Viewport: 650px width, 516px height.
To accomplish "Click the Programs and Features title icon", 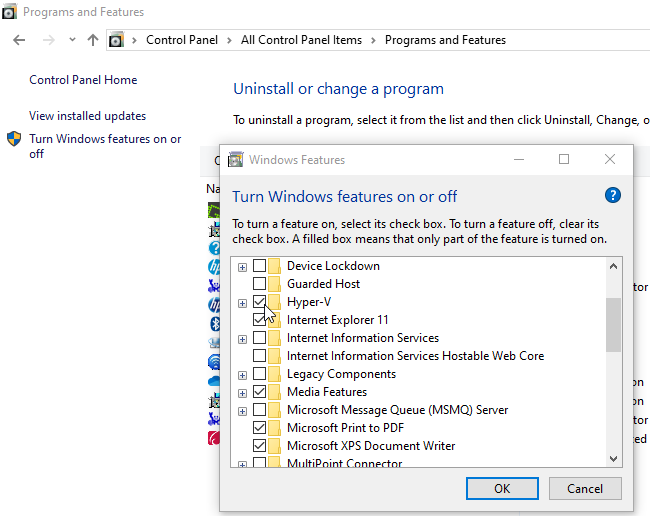I will (x=9, y=12).
